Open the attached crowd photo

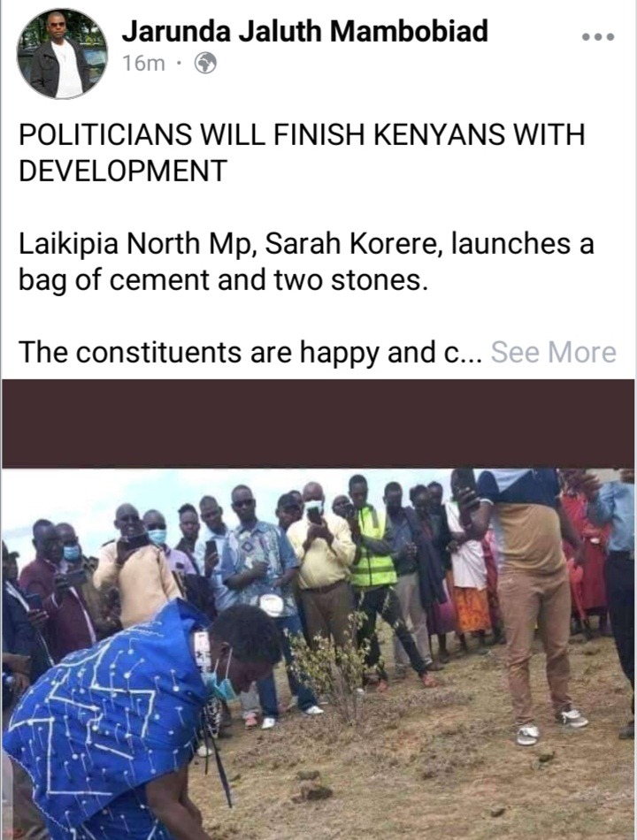click(318, 654)
